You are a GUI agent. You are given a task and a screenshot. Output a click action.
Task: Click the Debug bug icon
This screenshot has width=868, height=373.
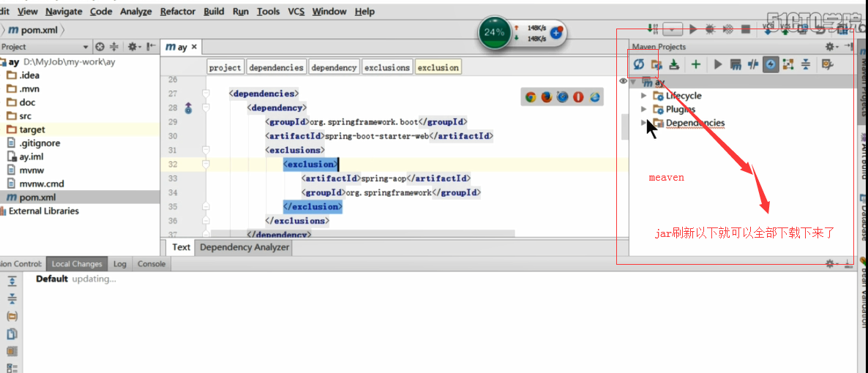click(710, 29)
